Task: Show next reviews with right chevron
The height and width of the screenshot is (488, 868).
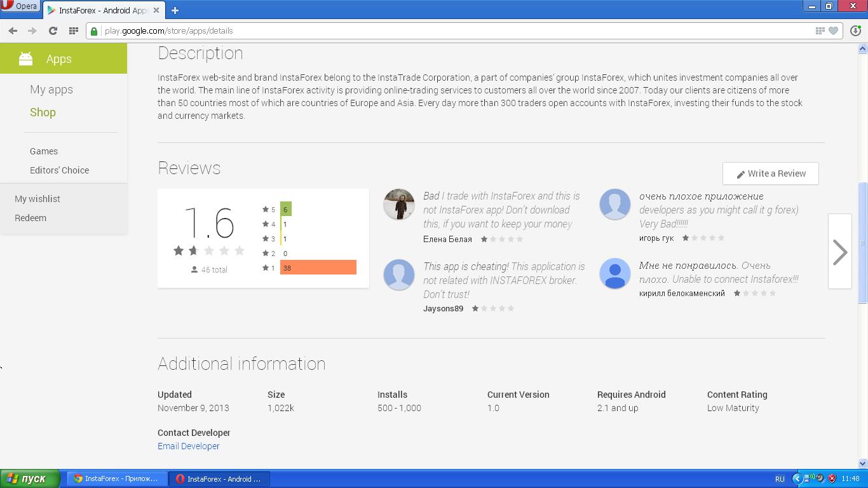Action: (x=840, y=252)
